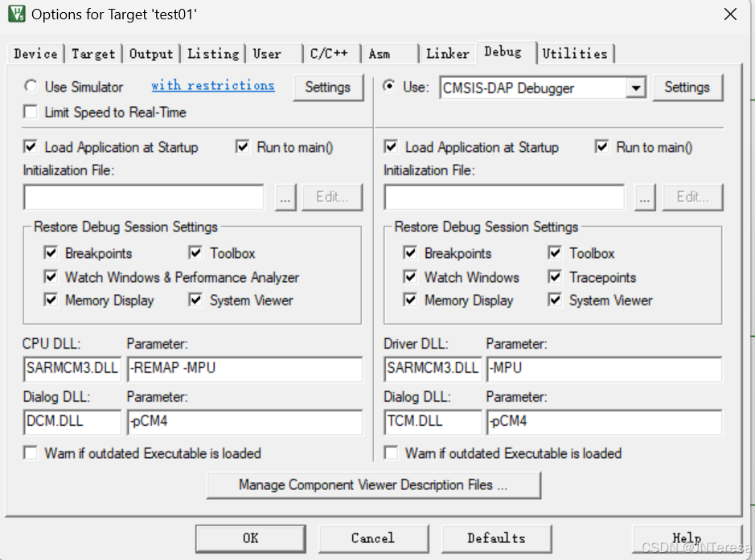755x560 pixels.
Task: Open the Help button
Action: 687,538
